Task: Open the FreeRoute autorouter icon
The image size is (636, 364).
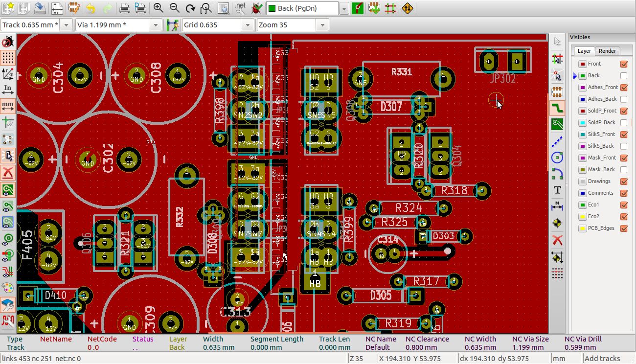Action: pyautogui.click(x=407, y=8)
